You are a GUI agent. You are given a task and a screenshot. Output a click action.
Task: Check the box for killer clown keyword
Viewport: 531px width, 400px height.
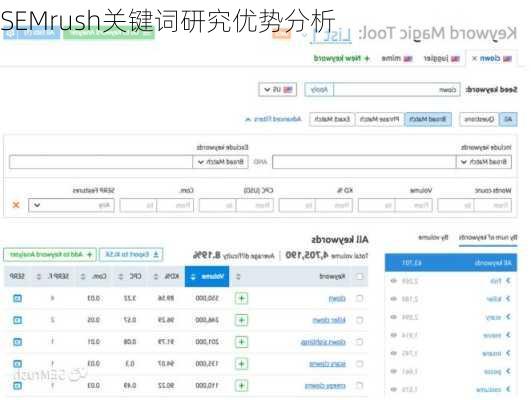[359, 320]
